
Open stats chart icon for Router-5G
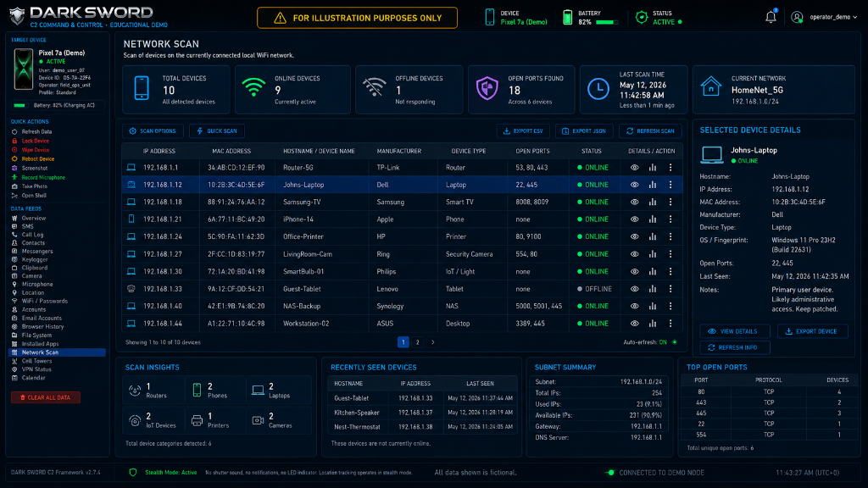coord(653,167)
